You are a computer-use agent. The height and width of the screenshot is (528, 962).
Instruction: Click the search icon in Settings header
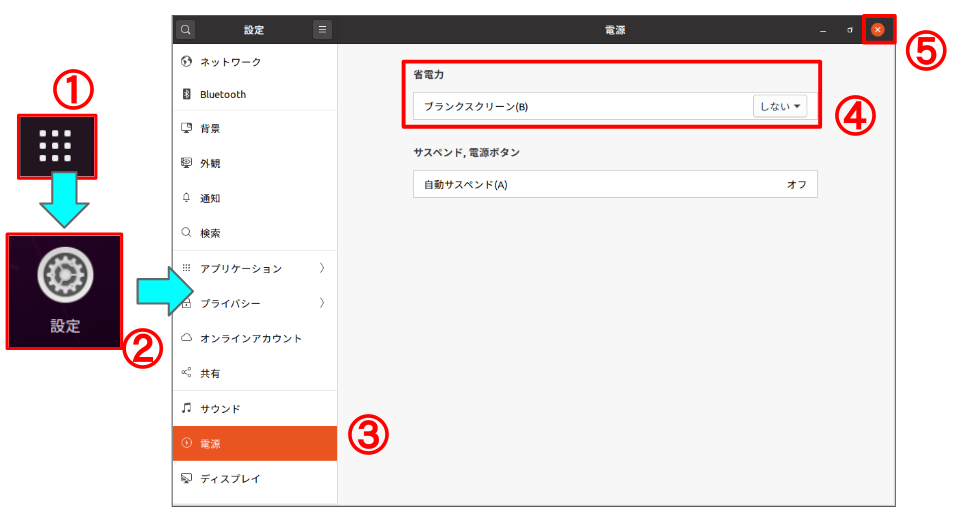[x=186, y=30]
